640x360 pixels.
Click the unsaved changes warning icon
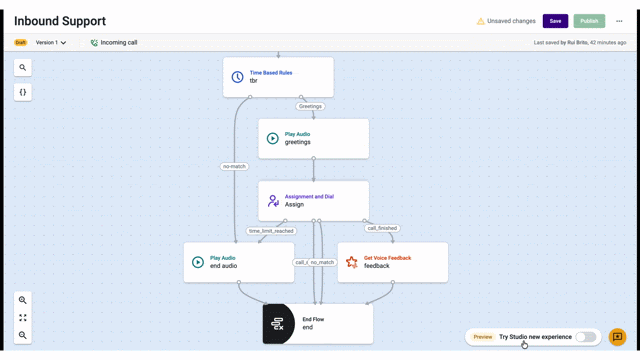tap(480, 21)
